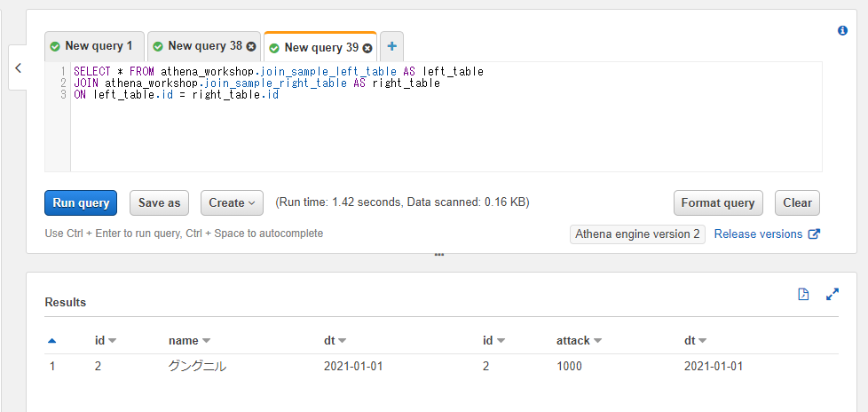The width and height of the screenshot is (868, 412).
Task: Click the Format query button
Action: tap(718, 202)
